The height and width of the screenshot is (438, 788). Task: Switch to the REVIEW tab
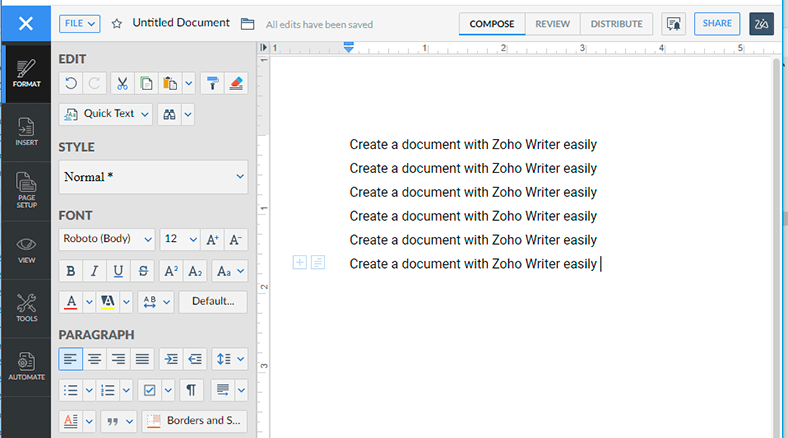coord(553,24)
